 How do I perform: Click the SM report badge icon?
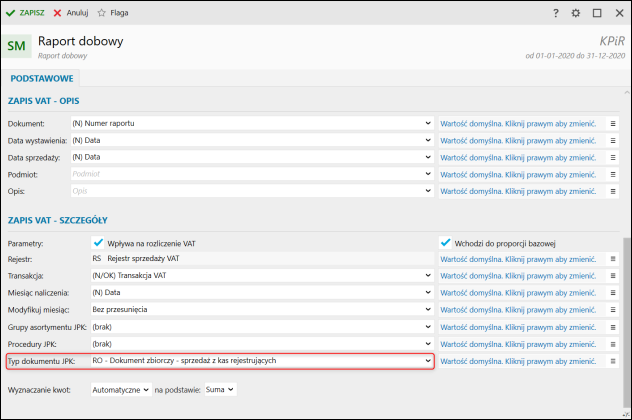click(x=17, y=46)
